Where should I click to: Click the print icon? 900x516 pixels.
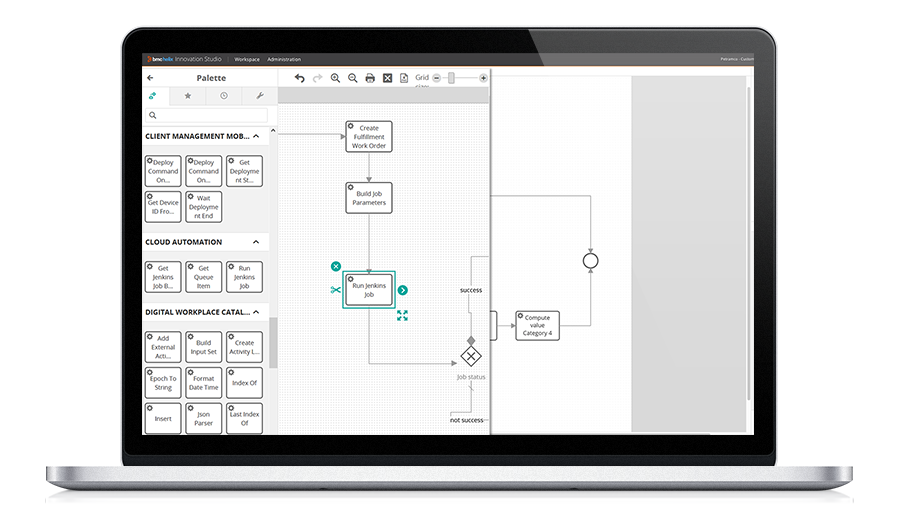[370, 78]
